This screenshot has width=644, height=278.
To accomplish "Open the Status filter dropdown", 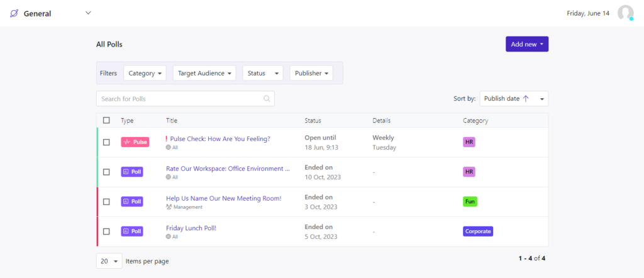I will (x=263, y=73).
